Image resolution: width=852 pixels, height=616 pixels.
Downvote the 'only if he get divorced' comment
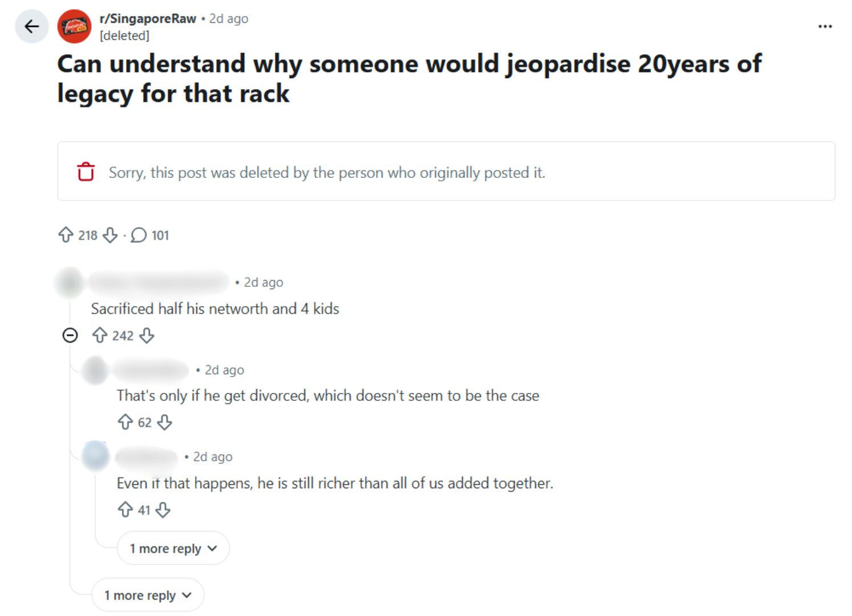click(165, 422)
